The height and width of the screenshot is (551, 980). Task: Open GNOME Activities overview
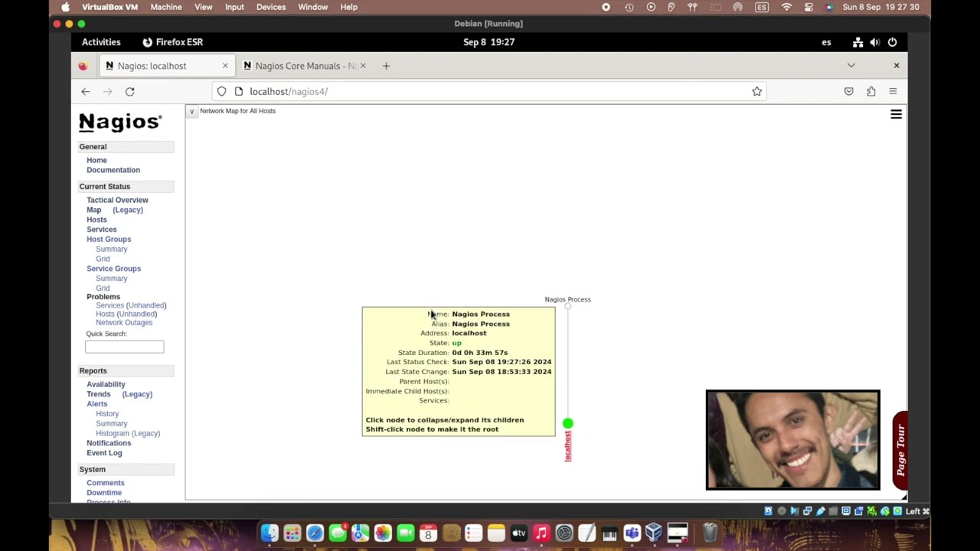(x=101, y=42)
